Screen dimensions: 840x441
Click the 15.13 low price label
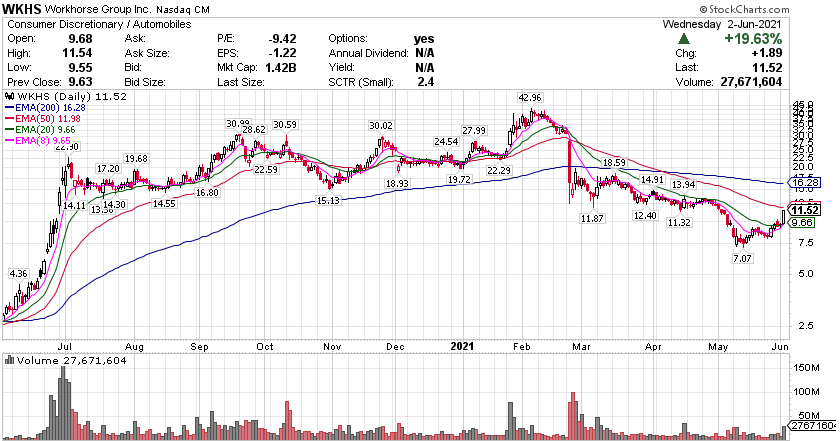pyautogui.click(x=328, y=201)
